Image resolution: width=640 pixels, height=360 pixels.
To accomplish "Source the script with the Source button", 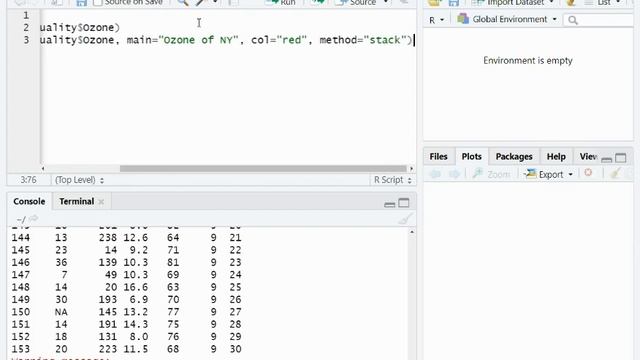I will [x=355, y=2].
